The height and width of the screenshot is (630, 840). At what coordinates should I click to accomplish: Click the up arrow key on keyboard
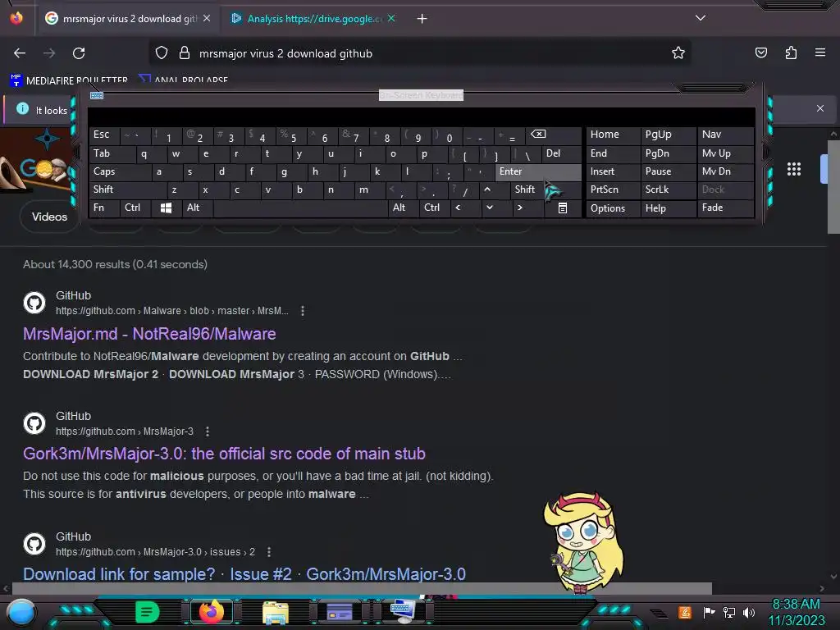point(487,189)
